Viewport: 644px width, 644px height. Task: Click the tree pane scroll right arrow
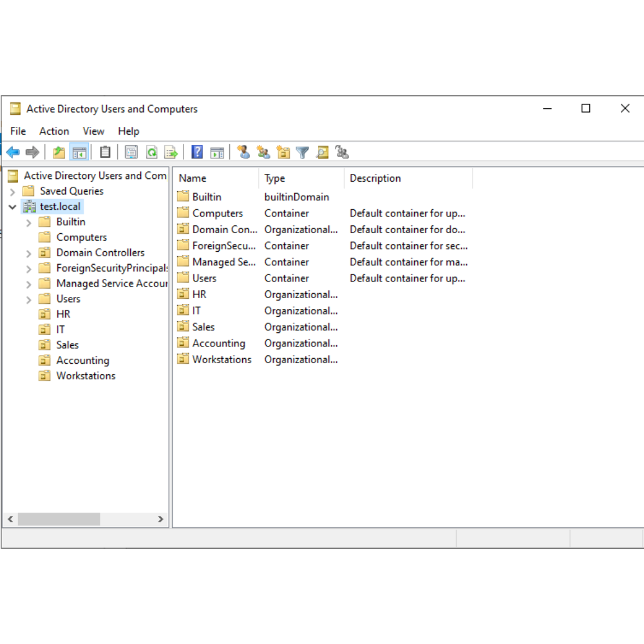click(160, 519)
